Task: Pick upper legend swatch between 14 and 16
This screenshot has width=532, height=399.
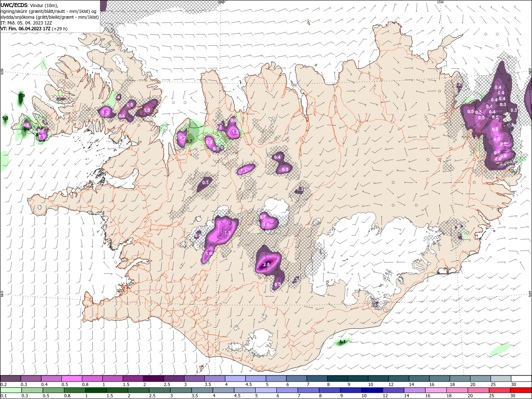Action: [x=419, y=379]
